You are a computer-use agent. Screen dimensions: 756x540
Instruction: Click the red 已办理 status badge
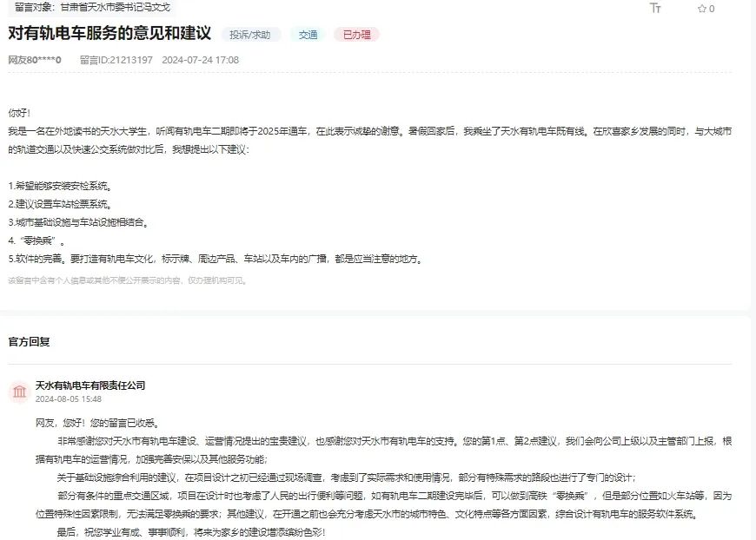pos(358,35)
